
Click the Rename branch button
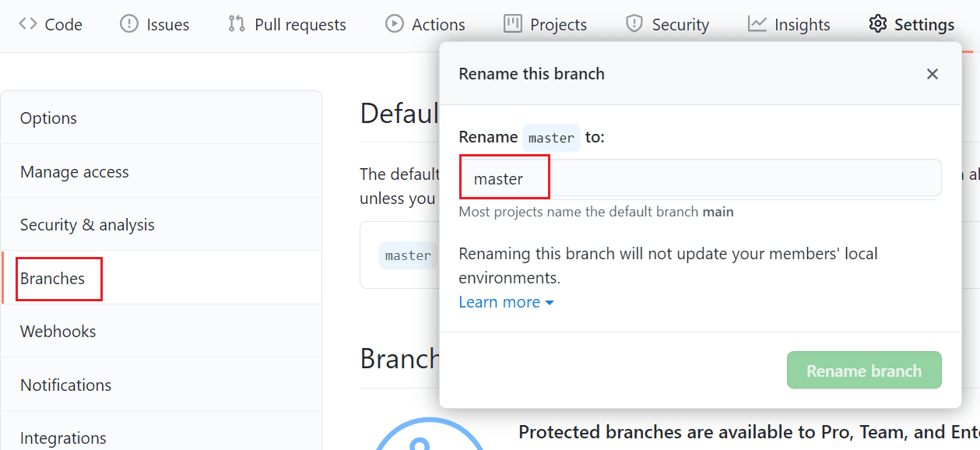click(864, 370)
